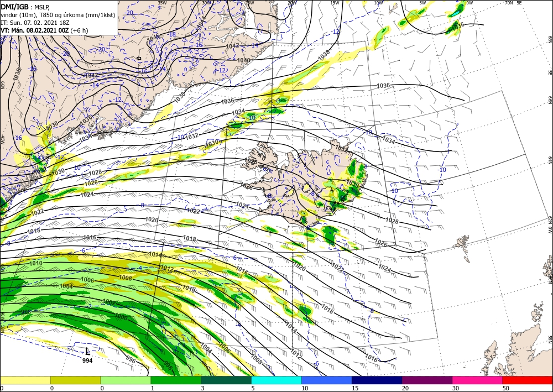
Task: Click the red legend swatch above 50
Action: (528, 380)
